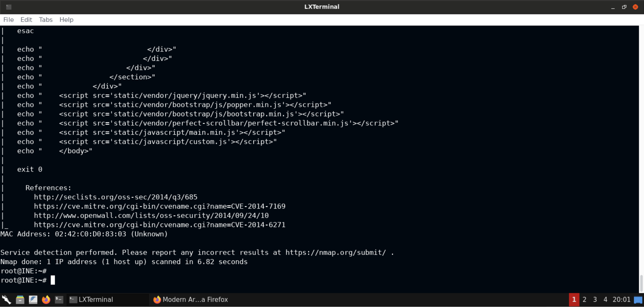Open the Edit menu
Screen dimensions: 644x307
[26, 19]
